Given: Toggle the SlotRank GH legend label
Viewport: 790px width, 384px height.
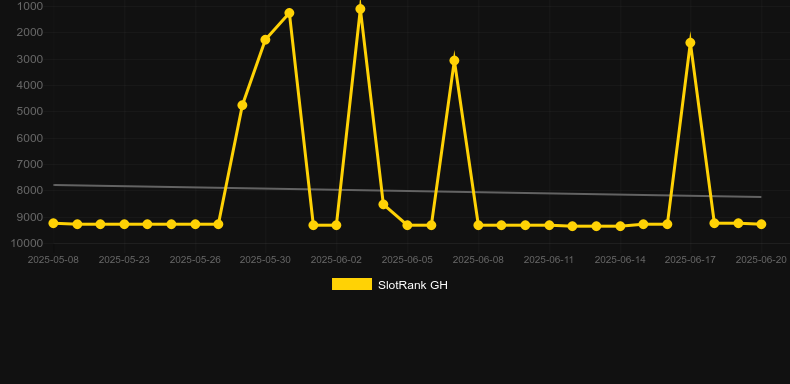Looking at the screenshot, I should (x=413, y=285).
